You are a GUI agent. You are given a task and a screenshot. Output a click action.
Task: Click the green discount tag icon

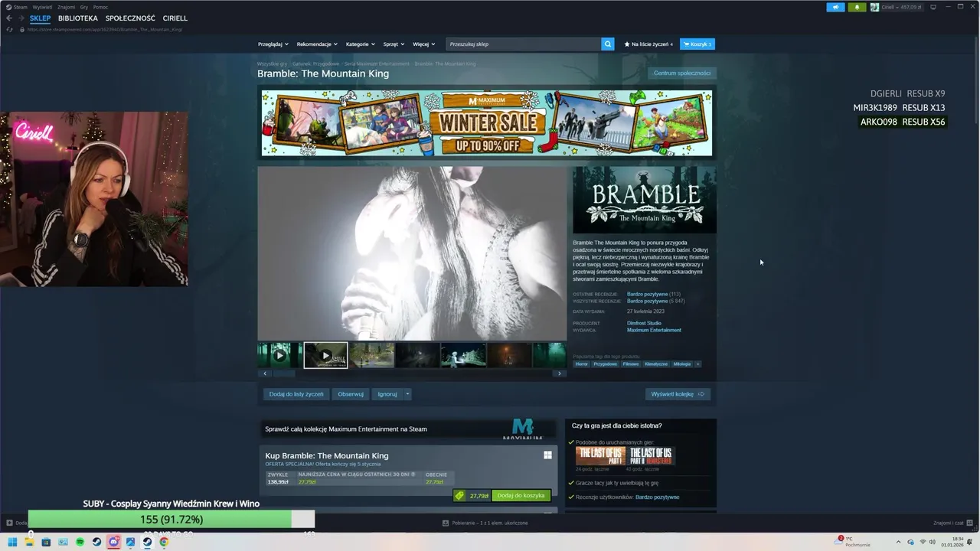[x=459, y=496]
